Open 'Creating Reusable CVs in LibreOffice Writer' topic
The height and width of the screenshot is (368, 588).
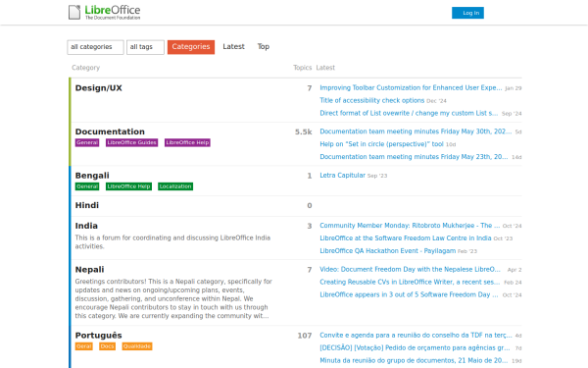pyautogui.click(x=410, y=282)
